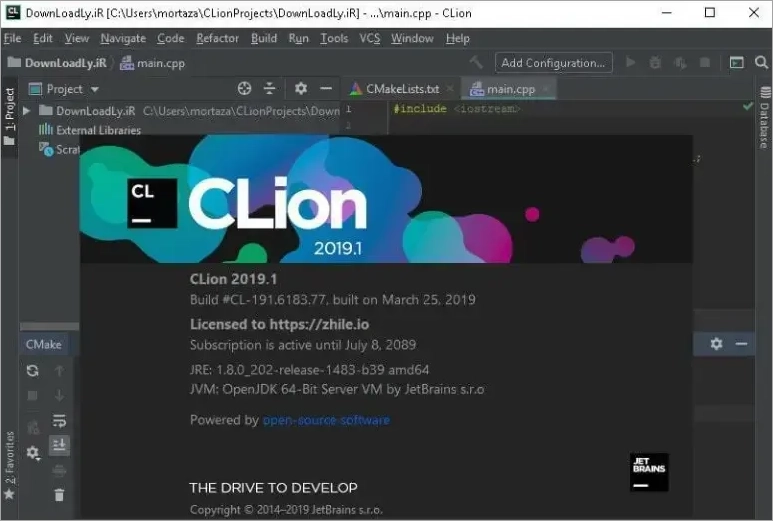Click DownLoadLy.iR breadcrumb in navigation bar
The image size is (773, 521).
57,63
